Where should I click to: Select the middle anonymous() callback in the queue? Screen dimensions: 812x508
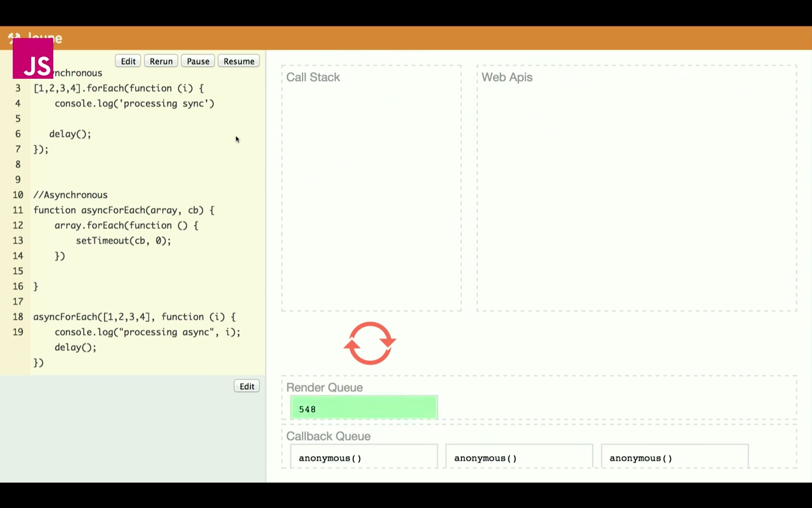pyautogui.click(x=519, y=458)
